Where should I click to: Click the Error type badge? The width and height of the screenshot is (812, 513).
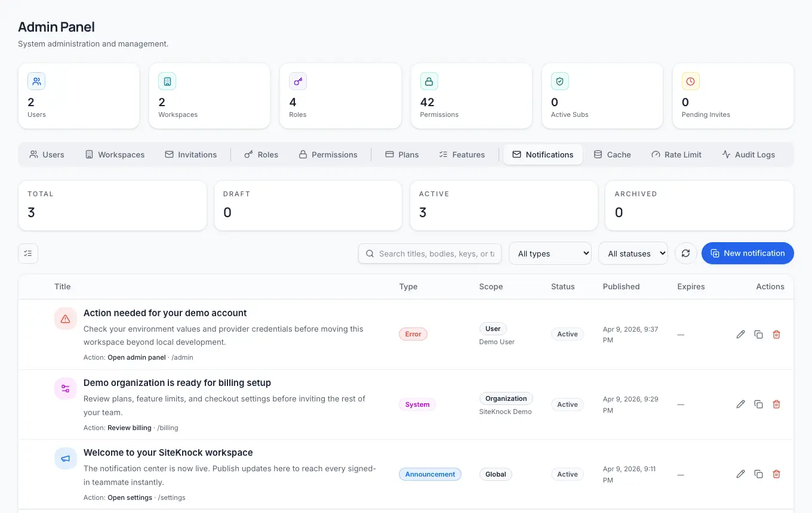click(x=413, y=335)
